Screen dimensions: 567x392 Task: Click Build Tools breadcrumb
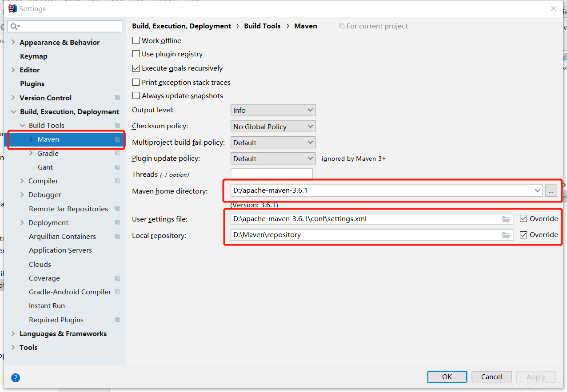pyautogui.click(x=262, y=26)
